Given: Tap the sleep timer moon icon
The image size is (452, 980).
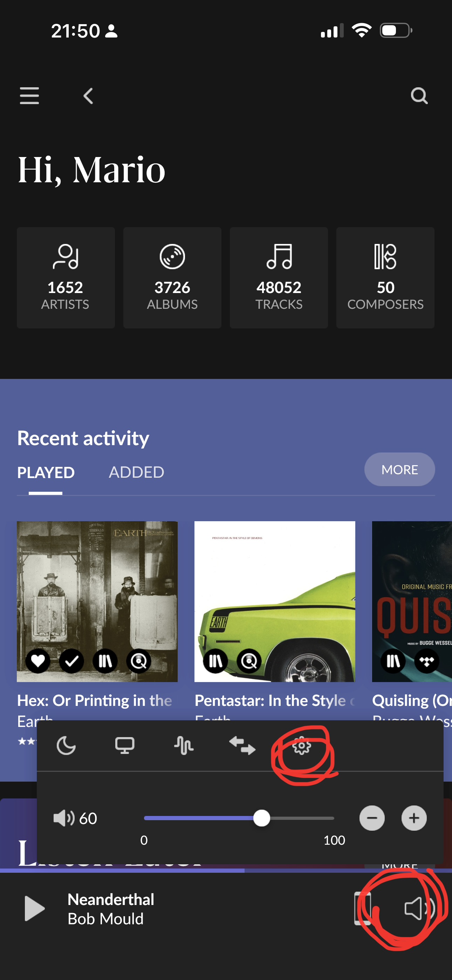Looking at the screenshot, I should (x=66, y=745).
